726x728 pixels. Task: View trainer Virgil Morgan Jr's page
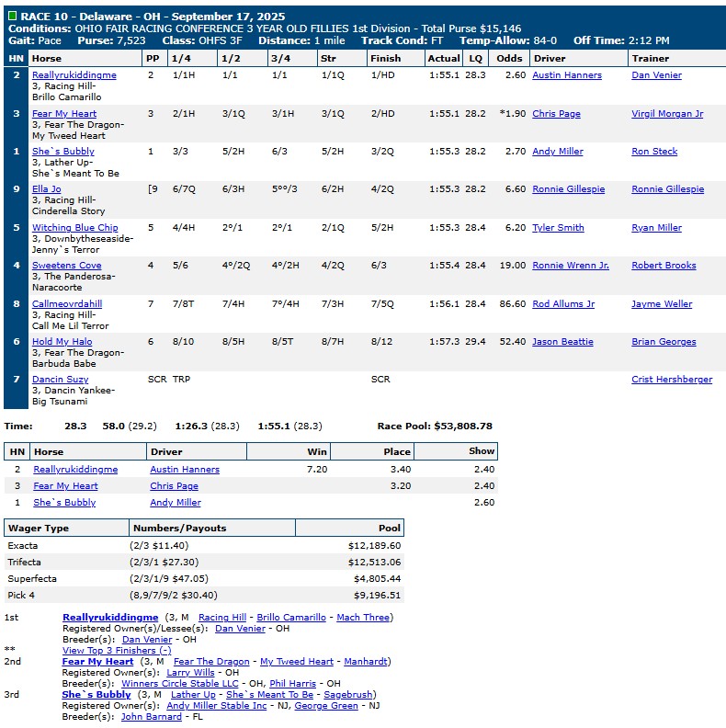pyautogui.click(x=667, y=114)
